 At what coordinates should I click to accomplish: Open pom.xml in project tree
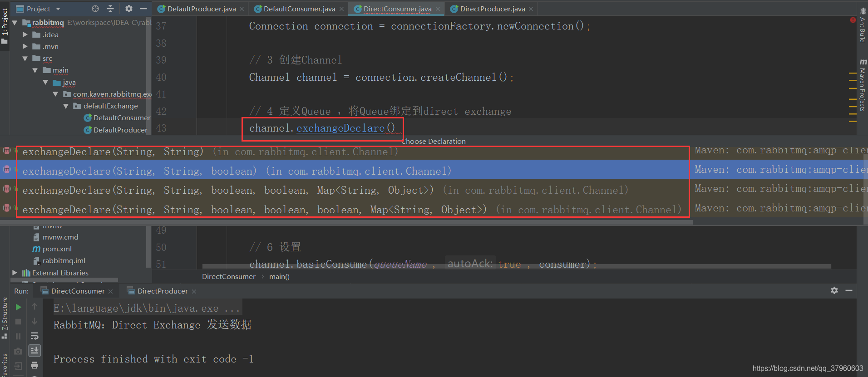pos(52,249)
